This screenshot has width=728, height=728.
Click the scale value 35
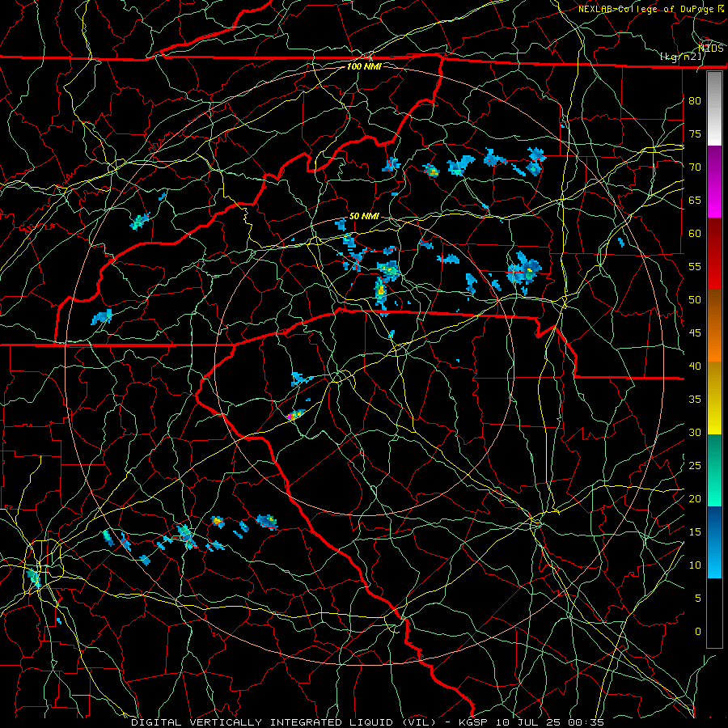pos(695,400)
